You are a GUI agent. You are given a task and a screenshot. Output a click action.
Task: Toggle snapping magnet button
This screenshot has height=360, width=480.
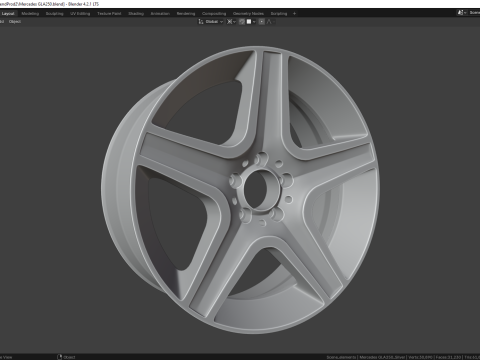[x=242, y=22]
